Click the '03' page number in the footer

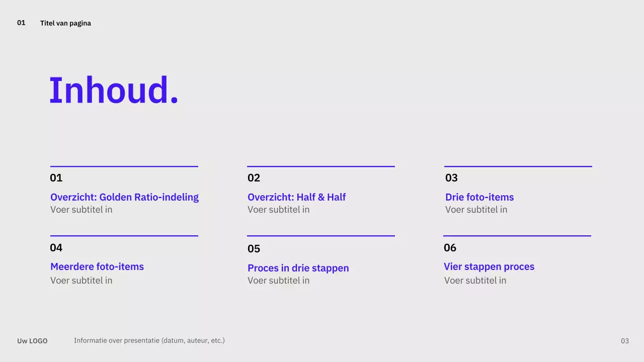coord(624,341)
